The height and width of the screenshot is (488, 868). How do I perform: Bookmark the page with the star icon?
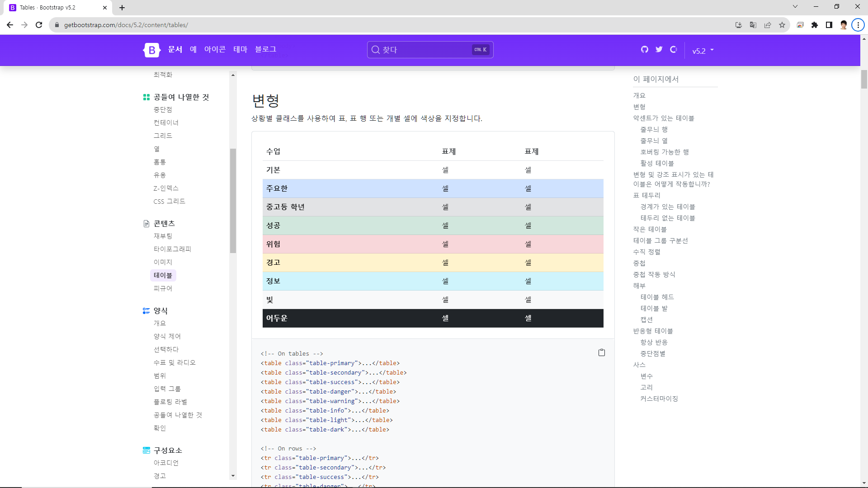click(x=782, y=25)
